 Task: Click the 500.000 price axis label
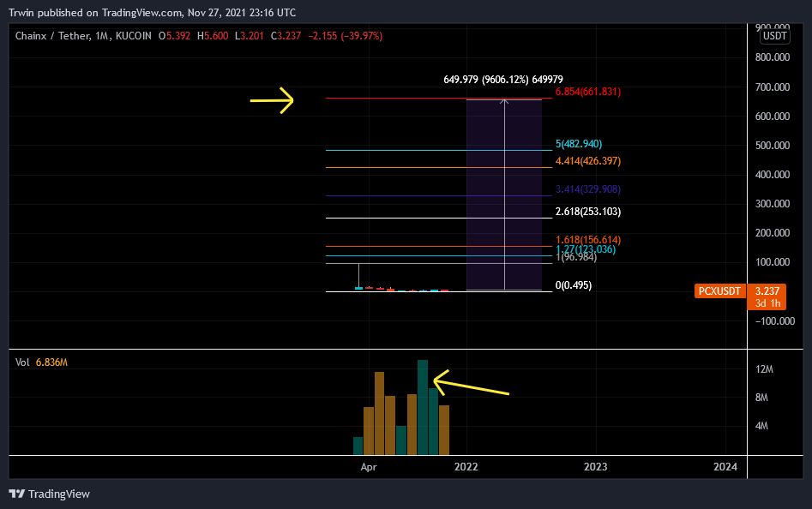772,145
